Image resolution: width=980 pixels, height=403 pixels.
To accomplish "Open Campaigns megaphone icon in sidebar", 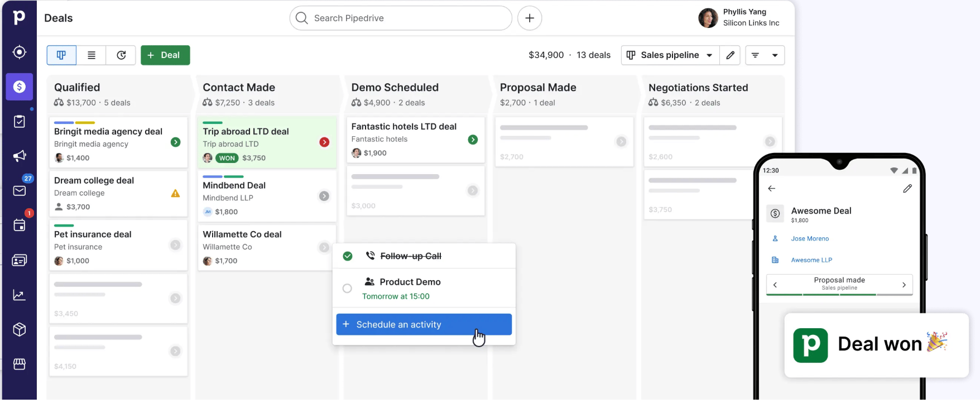I will click(x=20, y=156).
